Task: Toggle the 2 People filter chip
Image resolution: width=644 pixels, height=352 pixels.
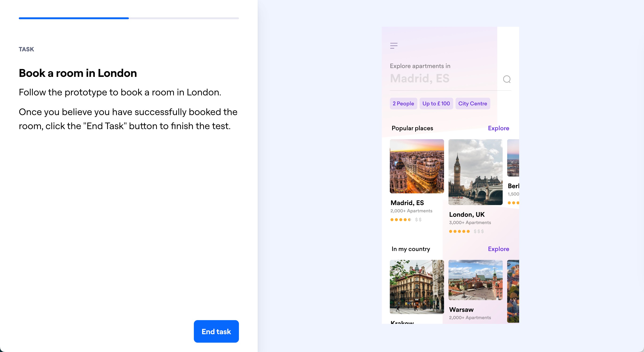Action: pyautogui.click(x=403, y=104)
